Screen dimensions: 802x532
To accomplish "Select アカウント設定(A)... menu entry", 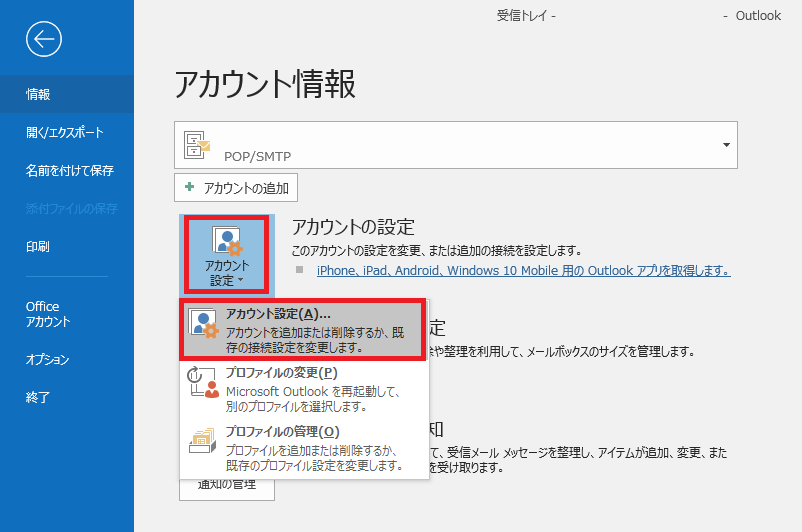I will (303, 330).
